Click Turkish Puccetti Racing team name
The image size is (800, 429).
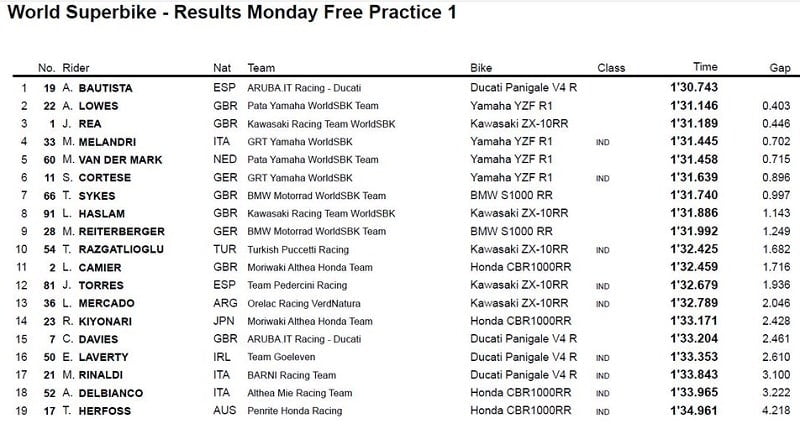tap(296, 249)
